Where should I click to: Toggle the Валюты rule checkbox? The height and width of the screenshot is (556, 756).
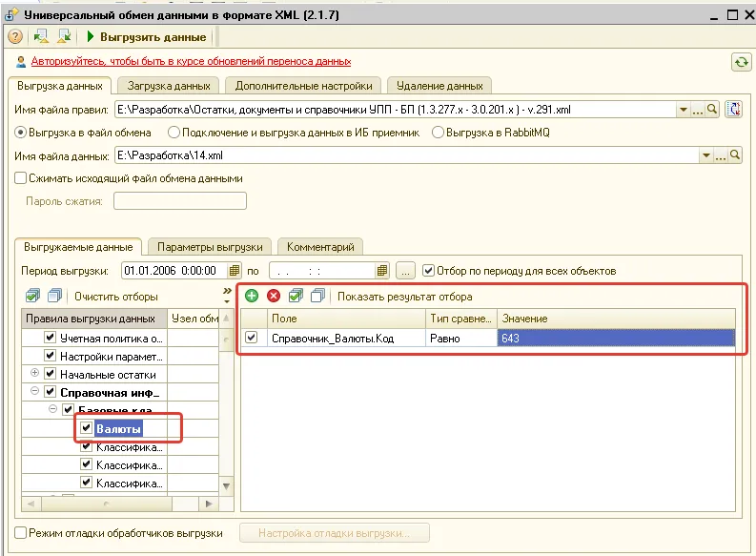click(87, 428)
